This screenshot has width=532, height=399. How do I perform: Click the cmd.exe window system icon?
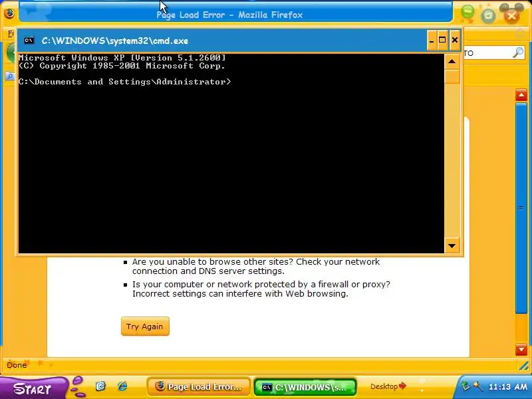tap(29, 41)
